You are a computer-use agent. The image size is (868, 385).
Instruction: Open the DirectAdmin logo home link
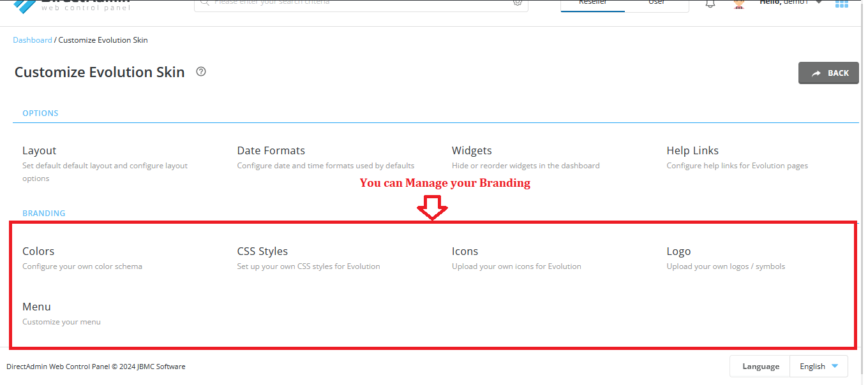71,5
